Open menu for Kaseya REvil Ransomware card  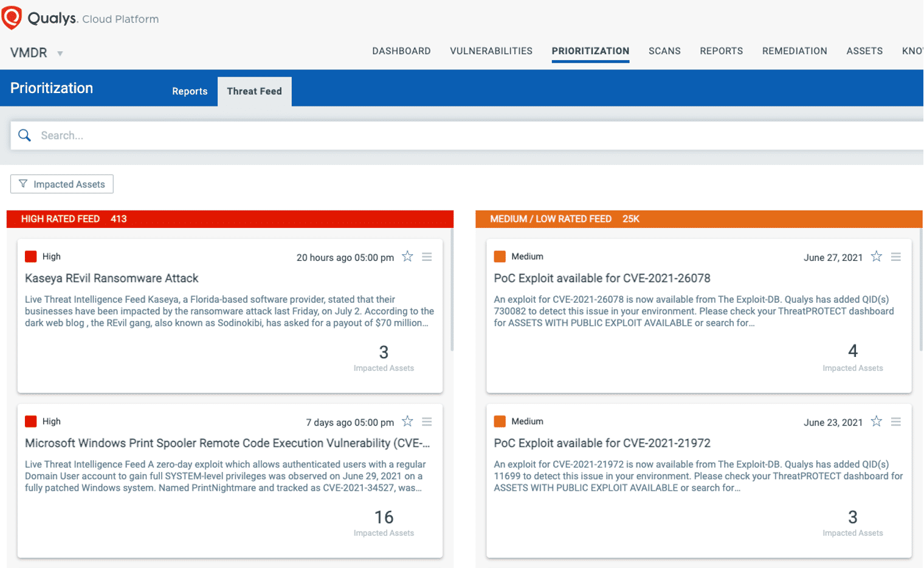[427, 257]
